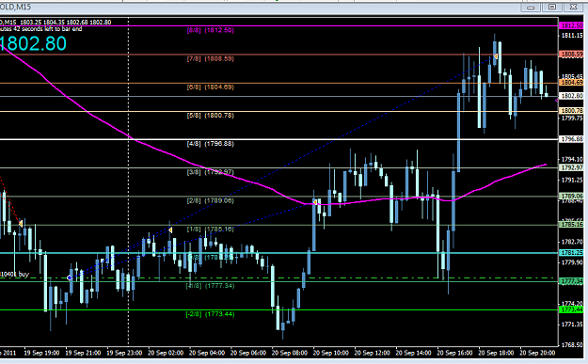Click the 1808.59 price axis tag
588x364 pixels.
click(571, 55)
